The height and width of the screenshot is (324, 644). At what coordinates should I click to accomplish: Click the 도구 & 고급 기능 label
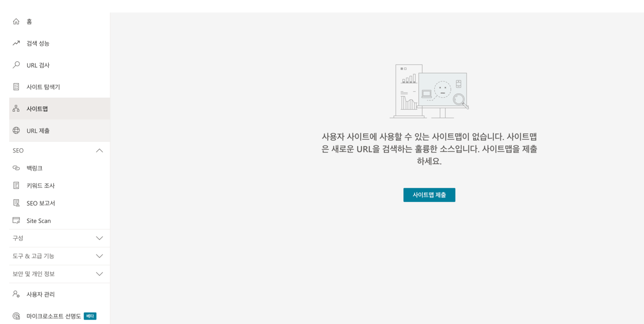coord(33,256)
